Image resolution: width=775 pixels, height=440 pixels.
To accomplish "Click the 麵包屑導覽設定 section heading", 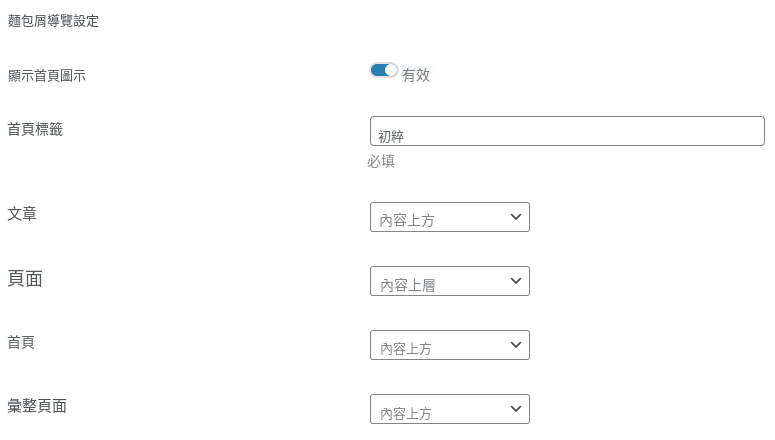I will pyautogui.click(x=53, y=21).
